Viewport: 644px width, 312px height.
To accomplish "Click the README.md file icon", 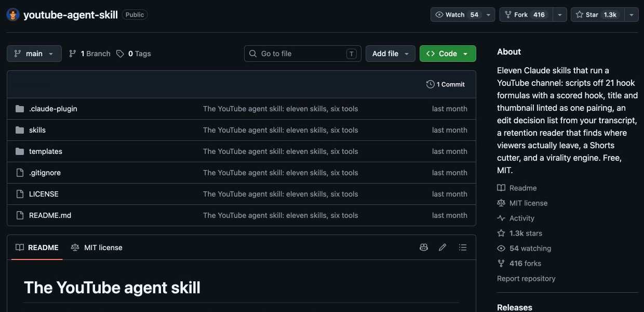I will coord(20,215).
